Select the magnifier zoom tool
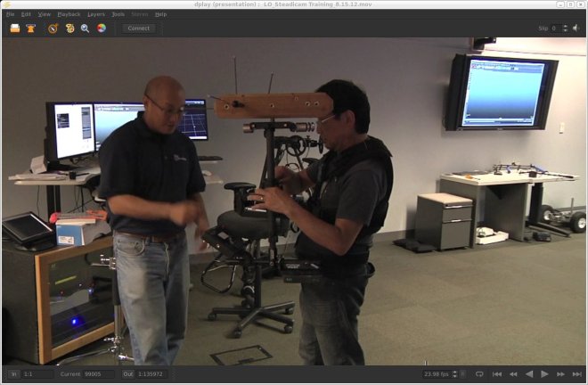Screen dimensions: 588x385 pyautogui.click(x=86, y=29)
